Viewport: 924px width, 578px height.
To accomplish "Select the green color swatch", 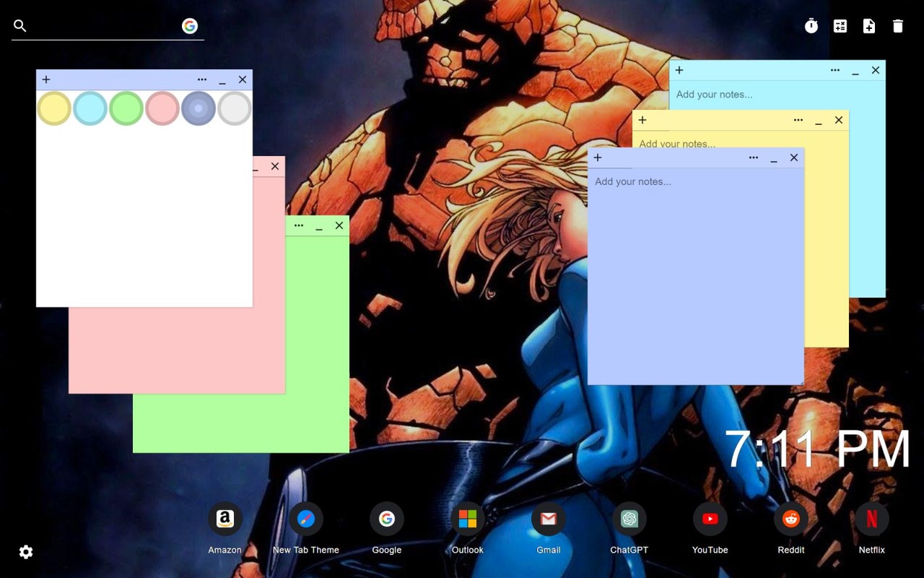I will click(x=126, y=108).
